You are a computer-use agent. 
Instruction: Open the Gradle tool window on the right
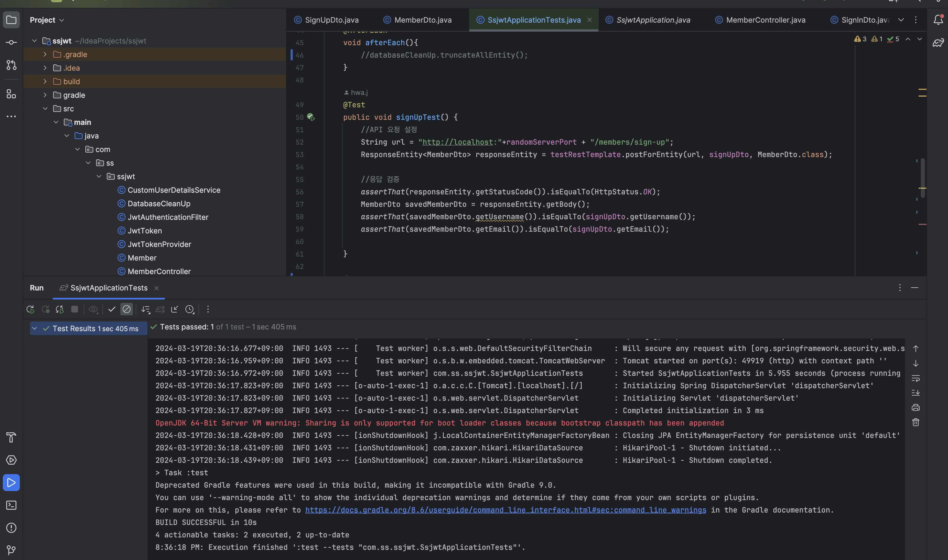click(x=938, y=43)
